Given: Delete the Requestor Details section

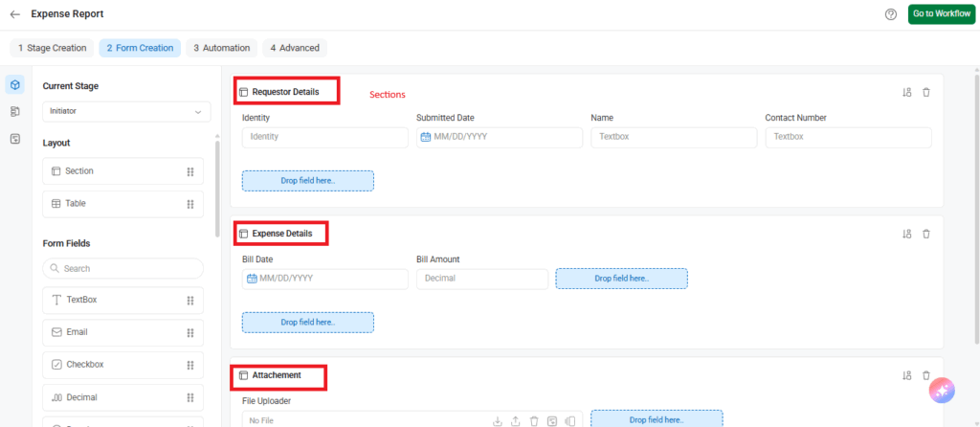Looking at the screenshot, I should coord(925,92).
